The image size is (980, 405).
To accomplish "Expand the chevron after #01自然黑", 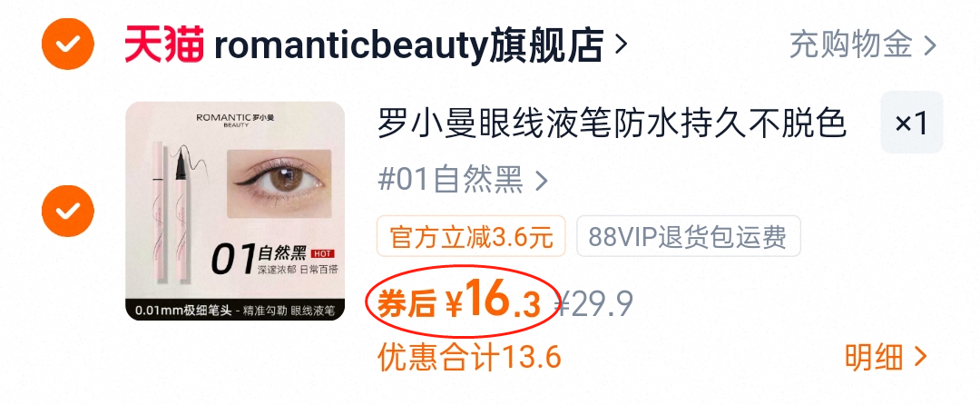I will pyautogui.click(x=541, y=182).
